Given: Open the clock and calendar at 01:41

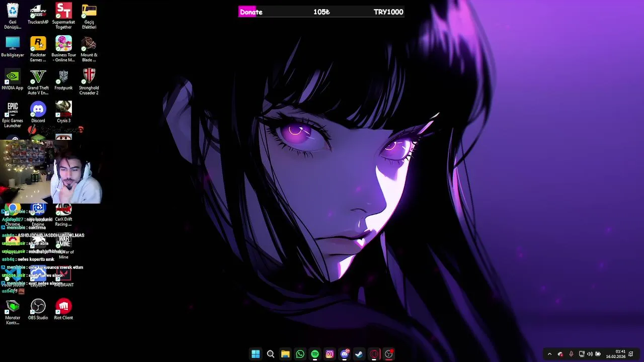Looking at the screenshot, I should click(615, 354).
